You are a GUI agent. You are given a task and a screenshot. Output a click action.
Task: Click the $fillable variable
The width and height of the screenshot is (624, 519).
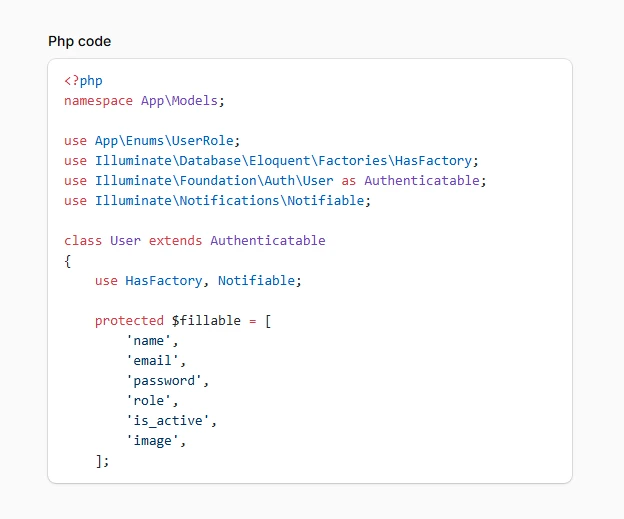coord(206,321)
